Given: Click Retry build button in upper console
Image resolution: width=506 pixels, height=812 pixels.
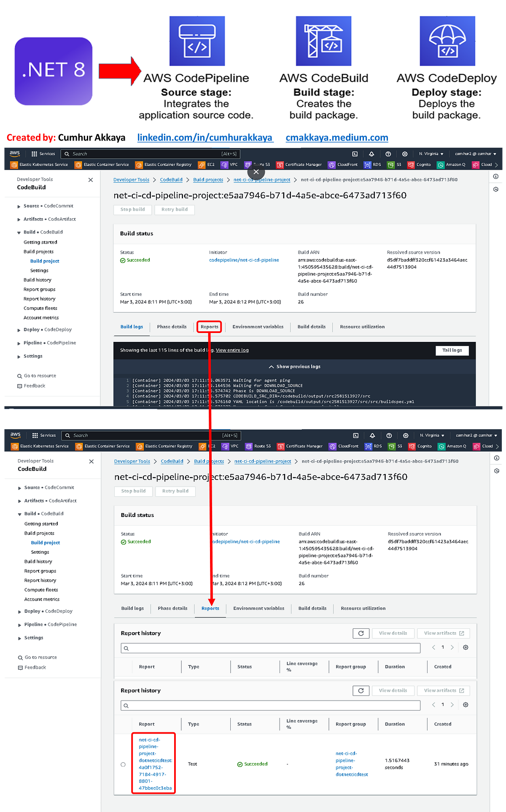Looking at the screenshot, I should pyautogui.click(x=175, y=209).
